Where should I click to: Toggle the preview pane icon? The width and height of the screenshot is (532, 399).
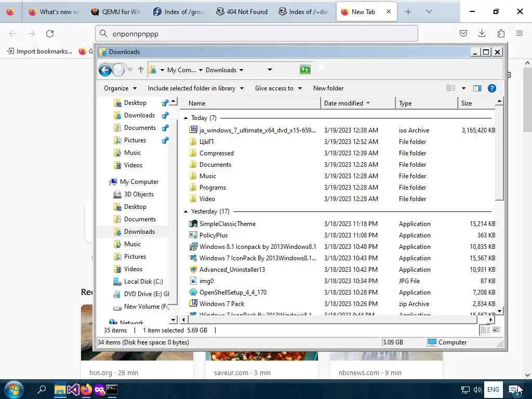477,88
